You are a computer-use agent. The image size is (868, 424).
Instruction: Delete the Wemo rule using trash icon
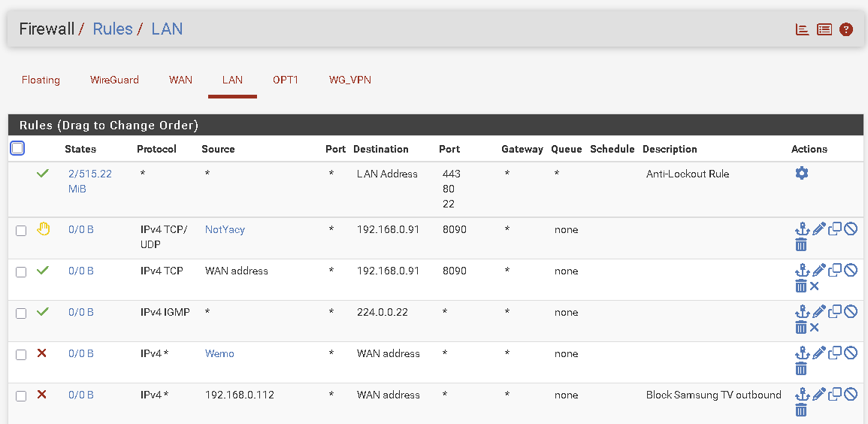tap(801, 368)
